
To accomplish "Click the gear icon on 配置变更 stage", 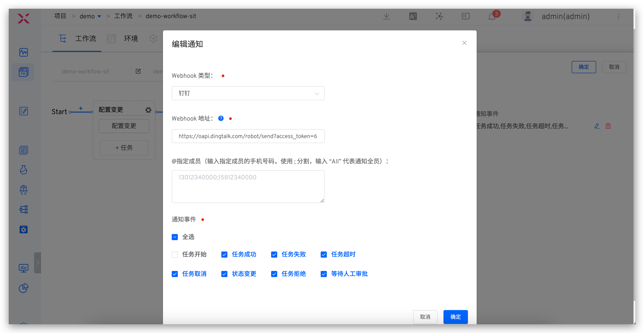I will (x=148, y=110).
